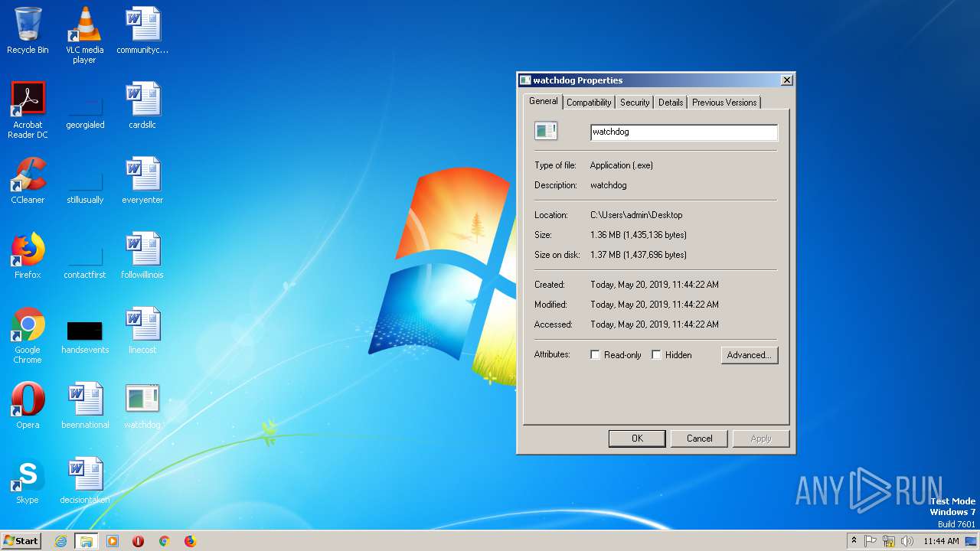The height and width of the screenshot is (551, 980).
Task: Switch to the Details tab
Action: (671, 103)
